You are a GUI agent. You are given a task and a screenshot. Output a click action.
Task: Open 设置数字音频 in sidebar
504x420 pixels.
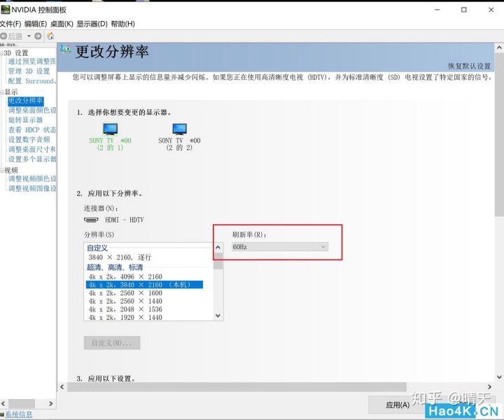29,139
